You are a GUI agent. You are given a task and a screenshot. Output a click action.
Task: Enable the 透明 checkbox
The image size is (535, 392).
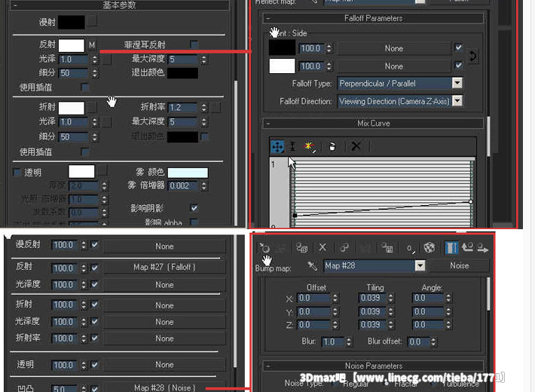(x=17, y=173)
